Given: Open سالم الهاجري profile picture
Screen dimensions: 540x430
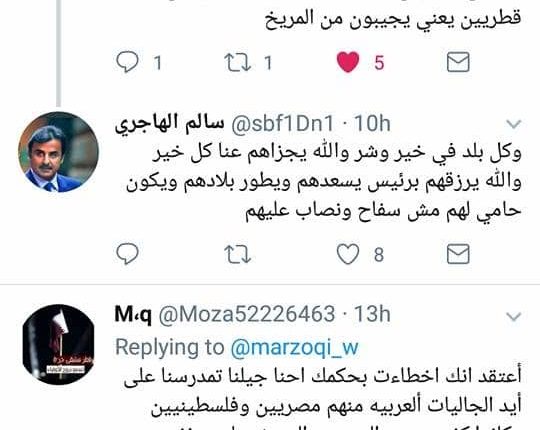Looking at the screenshot, I should 58,152.
